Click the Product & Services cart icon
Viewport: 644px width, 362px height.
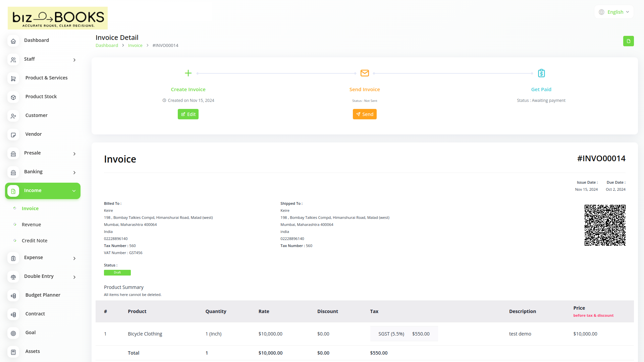13,78
